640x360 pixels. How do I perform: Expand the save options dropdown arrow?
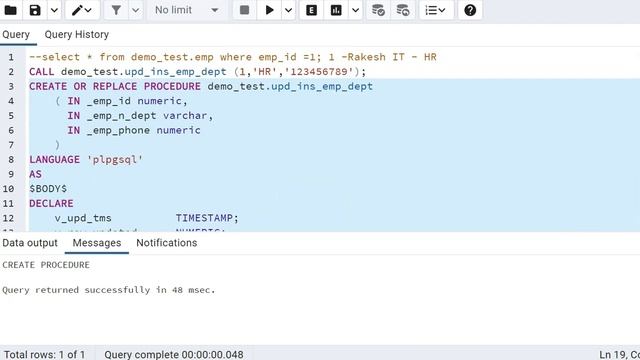(x=54, y=10)
